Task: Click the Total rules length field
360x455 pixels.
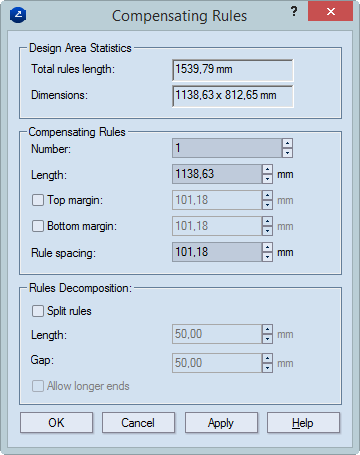Action: coord(233,70)
